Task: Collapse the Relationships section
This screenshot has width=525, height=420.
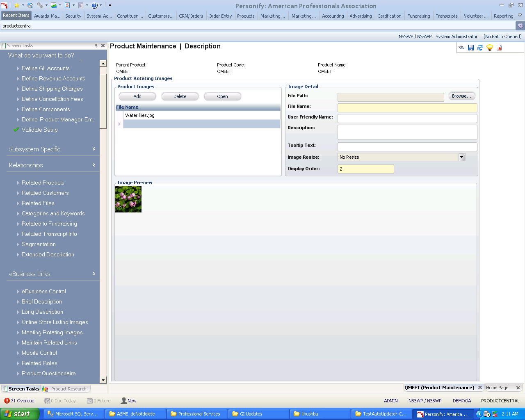Action: point(94,165)
